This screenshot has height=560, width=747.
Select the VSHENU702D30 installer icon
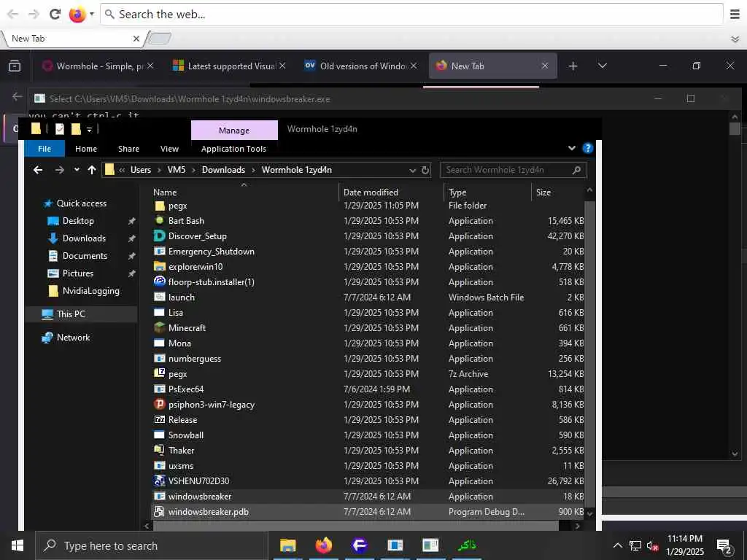coord(160,481)
